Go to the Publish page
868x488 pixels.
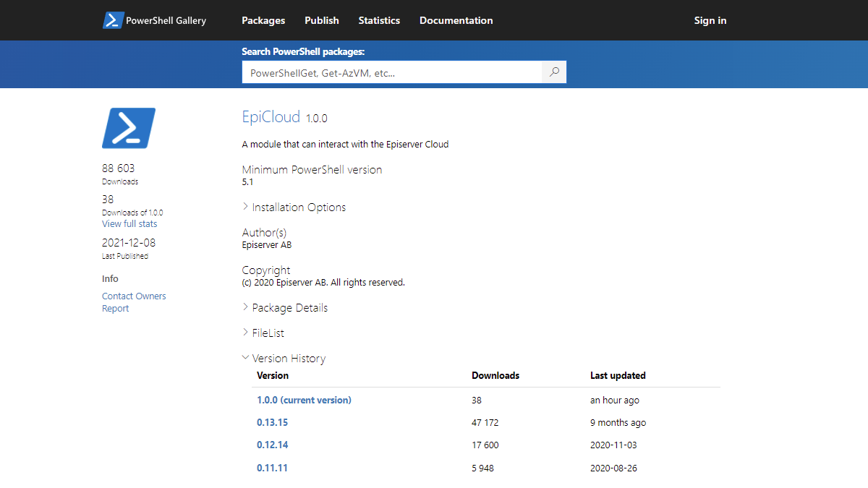322,20
